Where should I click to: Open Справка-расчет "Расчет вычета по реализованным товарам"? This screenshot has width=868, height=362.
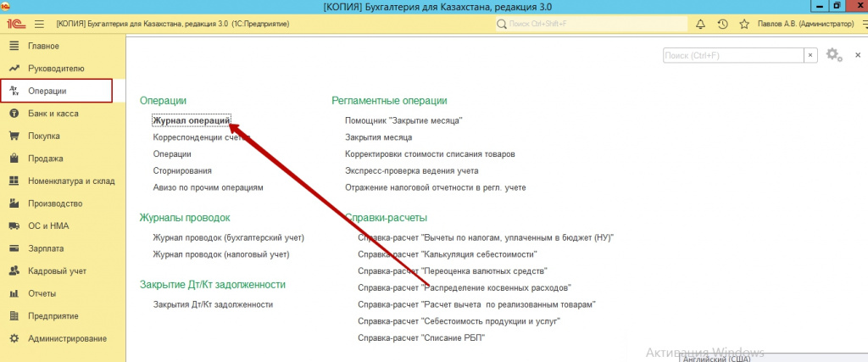click(476, 304)
